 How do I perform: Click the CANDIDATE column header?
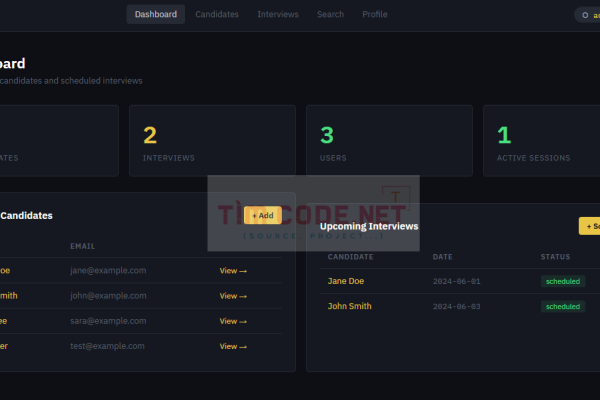coord(350,257)
